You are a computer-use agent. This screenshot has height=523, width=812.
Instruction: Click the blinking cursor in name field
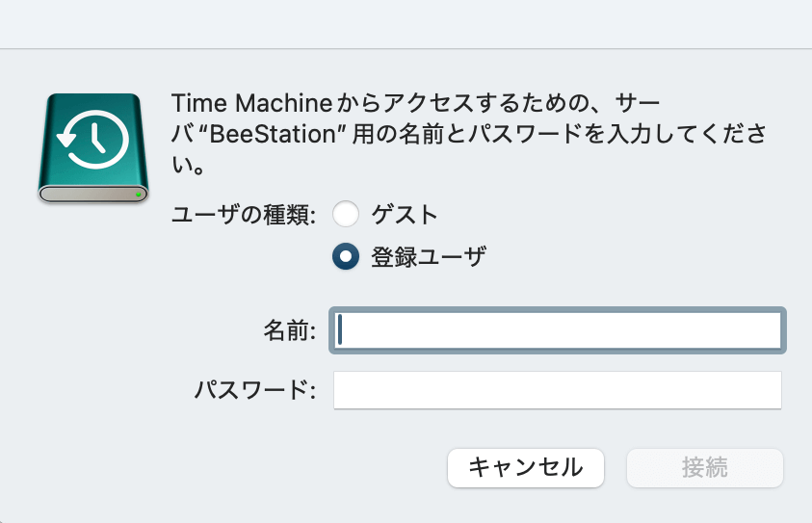[340, 330]
